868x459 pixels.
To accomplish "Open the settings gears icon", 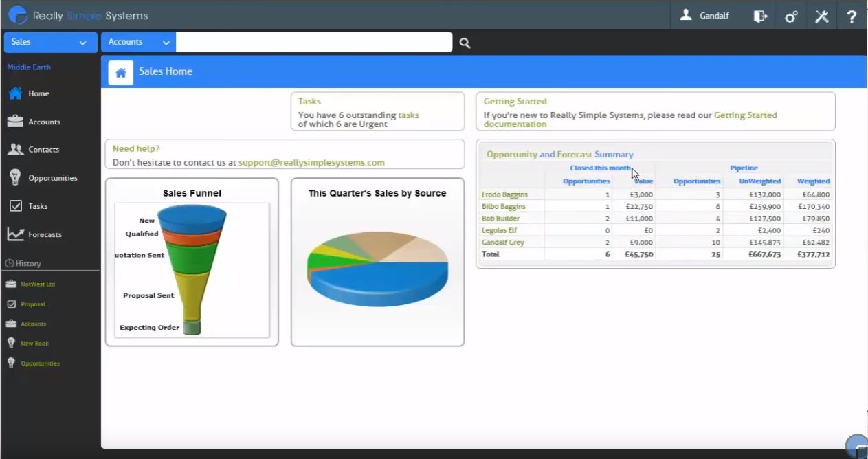I will [x=791, y=16].
